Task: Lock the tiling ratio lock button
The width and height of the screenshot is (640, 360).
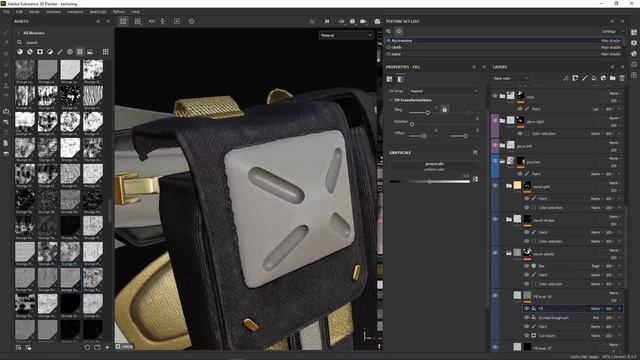Action: coord(444,109)
